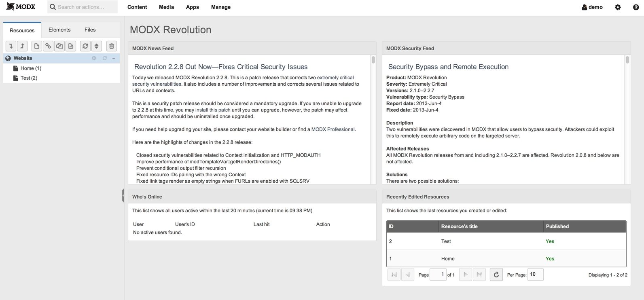The width and height of the screenshot is (644, 300).
Task: Open the help question mark icon
Action: [636, 7]
